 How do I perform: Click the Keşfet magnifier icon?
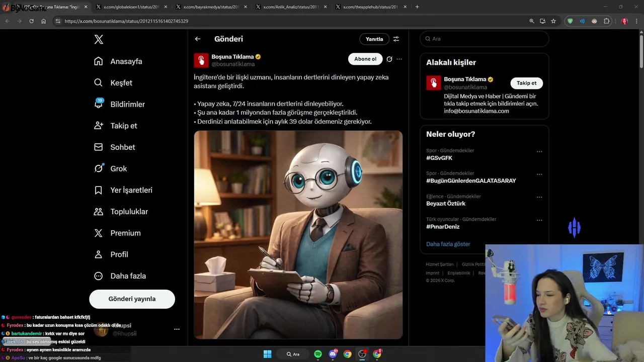point(99,83)
